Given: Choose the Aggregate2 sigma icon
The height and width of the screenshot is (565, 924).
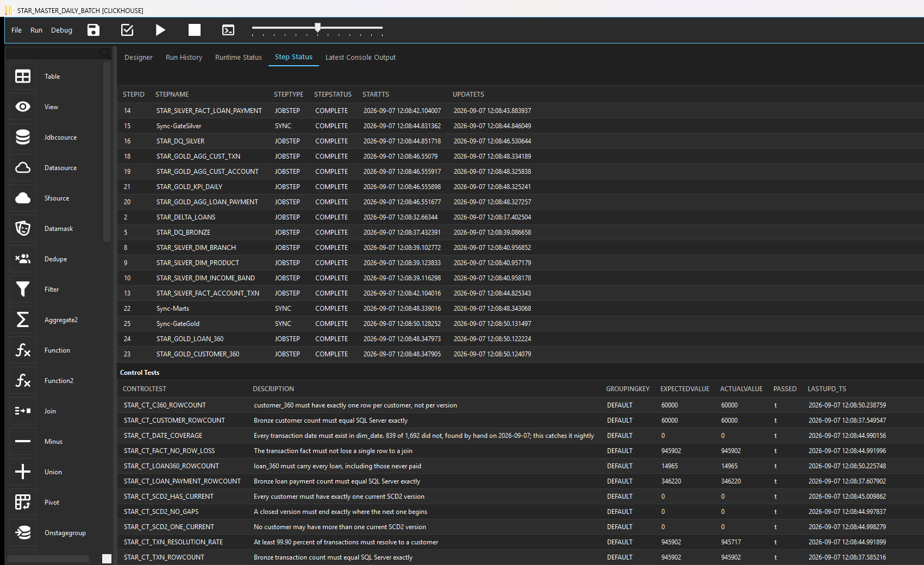Looking at the screenshot, I should 23,320.
